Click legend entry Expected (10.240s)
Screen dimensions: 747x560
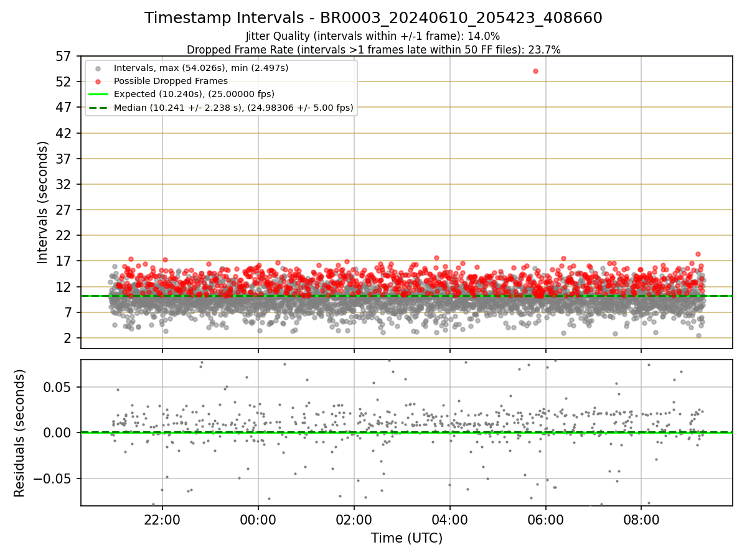[x=194, y=94]
